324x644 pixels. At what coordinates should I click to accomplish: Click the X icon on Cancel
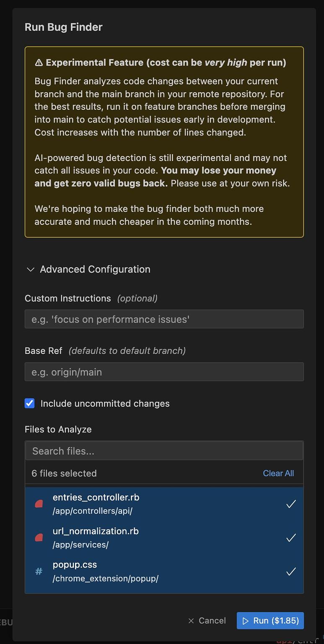pyautogui.click(x=191, y=621)
